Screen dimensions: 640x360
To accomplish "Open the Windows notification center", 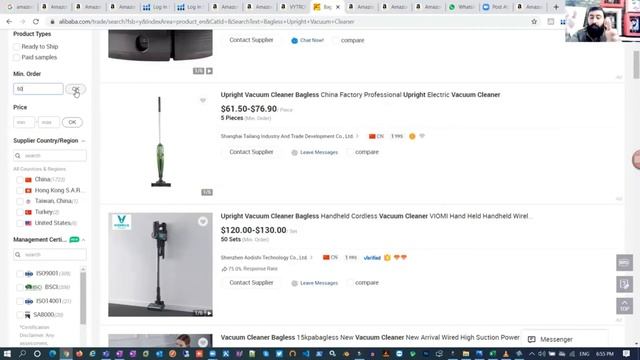I will click(627, 353).
